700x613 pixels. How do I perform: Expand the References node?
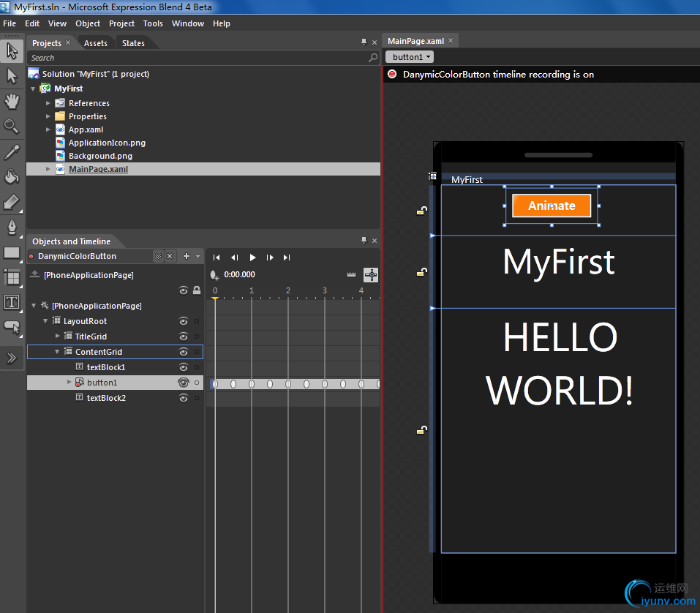(48, 103)
